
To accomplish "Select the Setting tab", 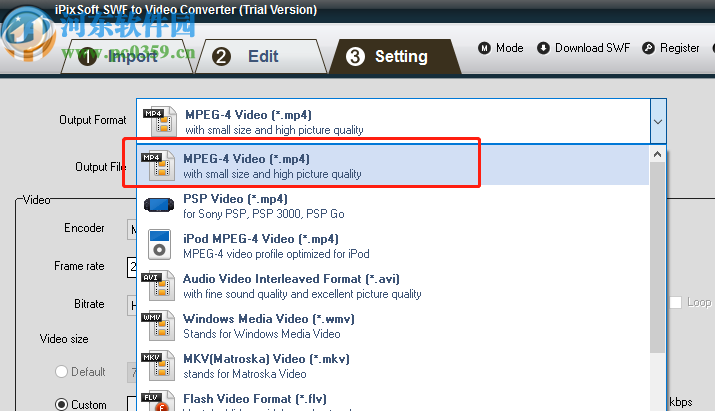I will click(395, 57).
